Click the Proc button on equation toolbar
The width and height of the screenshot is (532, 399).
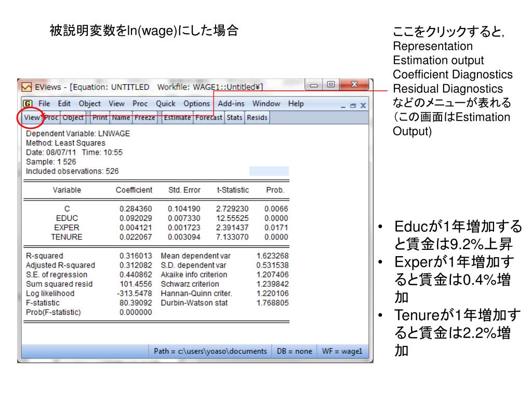pyautogui.click(x=51, y=118)
